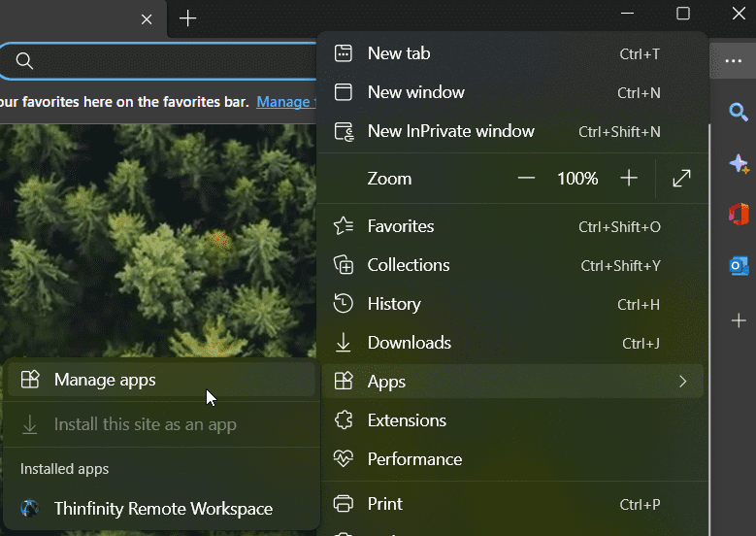The image size is (756, 536).
Task: Close the current browser tab
Action: click(147, 19)
